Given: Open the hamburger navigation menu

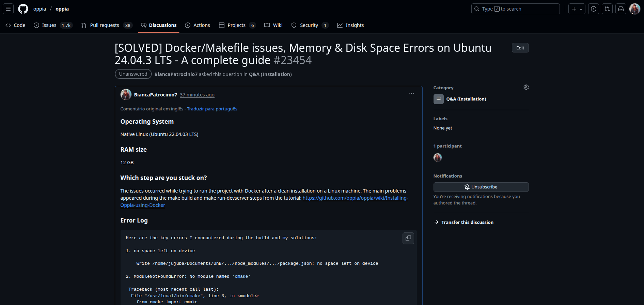Looking at the screenshot, I should click(8, 9).
